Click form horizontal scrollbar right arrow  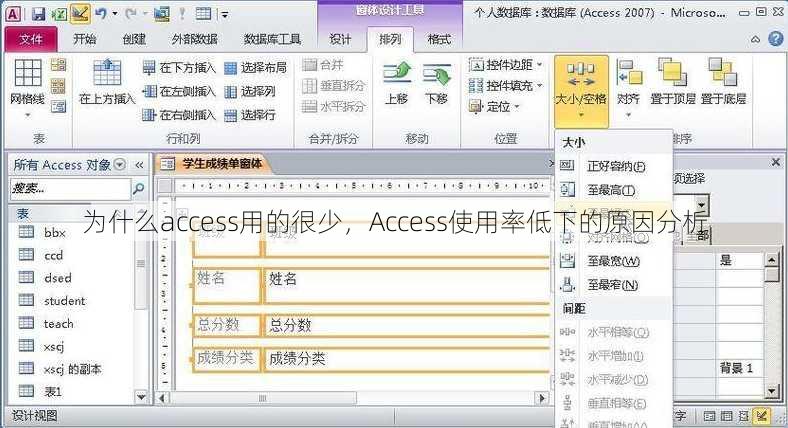point(542,398)
